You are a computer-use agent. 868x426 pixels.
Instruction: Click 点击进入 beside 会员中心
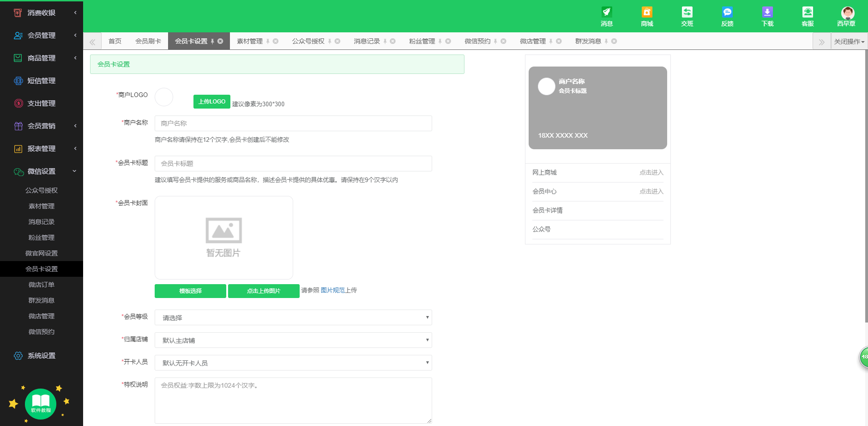click(651, 191)
